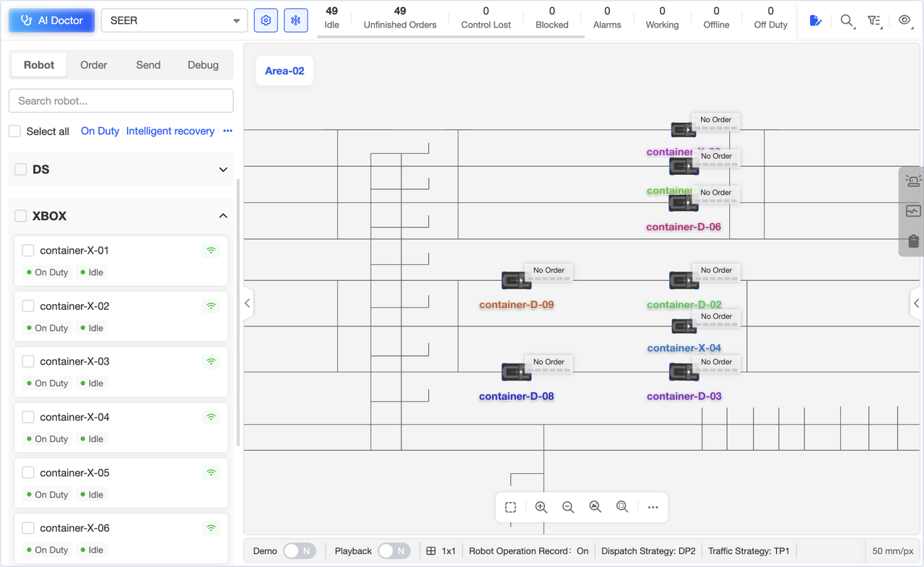The width and height of the screenshot is (924, 567).
Task: Open the monitor waveform icon on right edge
Action: tap(913, 211)
